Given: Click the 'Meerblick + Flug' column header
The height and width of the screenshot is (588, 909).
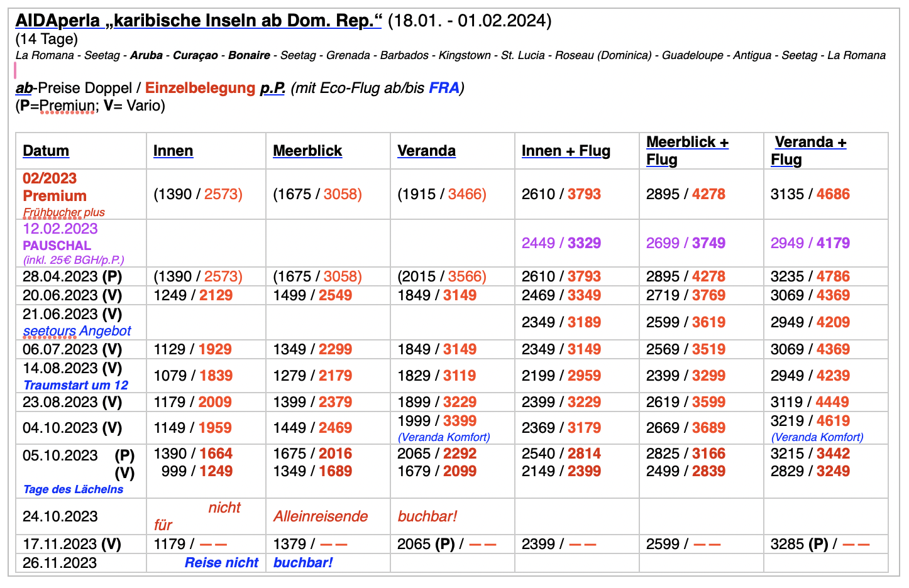Looking at the screenshot, I should click(687, 151).
